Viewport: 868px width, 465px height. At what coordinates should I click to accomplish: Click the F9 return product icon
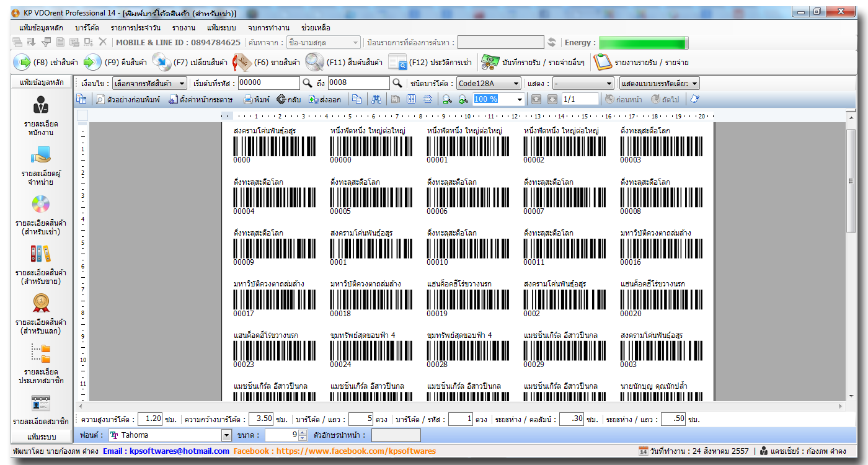92,62
